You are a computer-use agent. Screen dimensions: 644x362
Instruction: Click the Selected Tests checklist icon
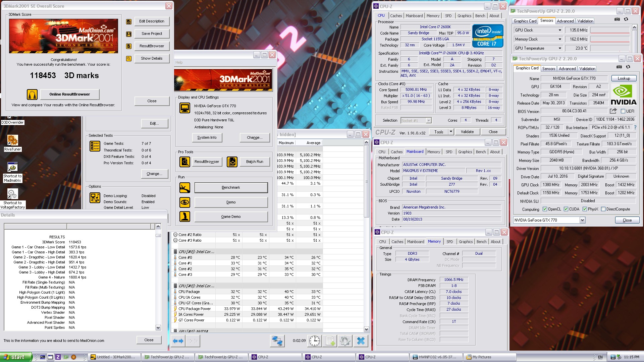95,146
